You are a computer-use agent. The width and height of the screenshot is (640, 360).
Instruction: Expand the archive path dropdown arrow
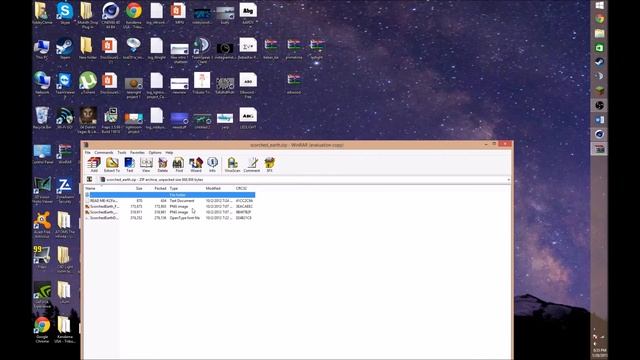(509, 180)
